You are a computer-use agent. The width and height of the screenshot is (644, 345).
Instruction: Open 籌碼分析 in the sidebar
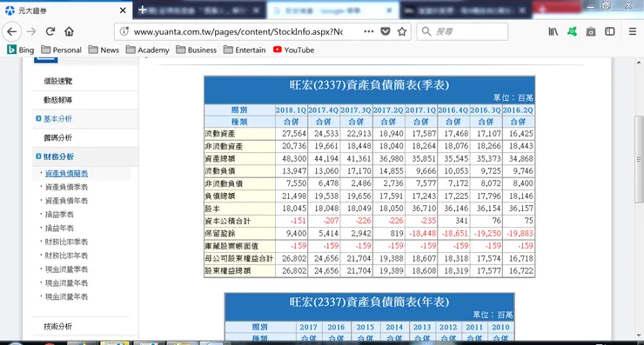(x=58, y=138)
